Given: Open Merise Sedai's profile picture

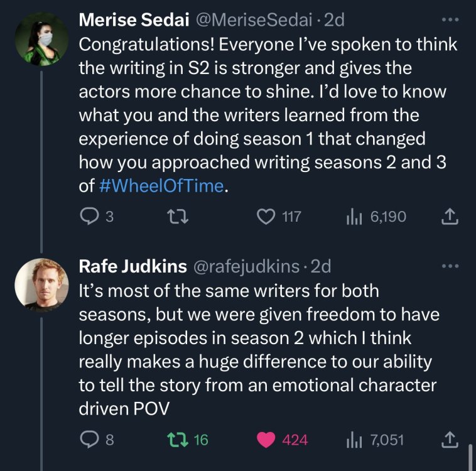Looking at the screenshot, I should [41, 38].
